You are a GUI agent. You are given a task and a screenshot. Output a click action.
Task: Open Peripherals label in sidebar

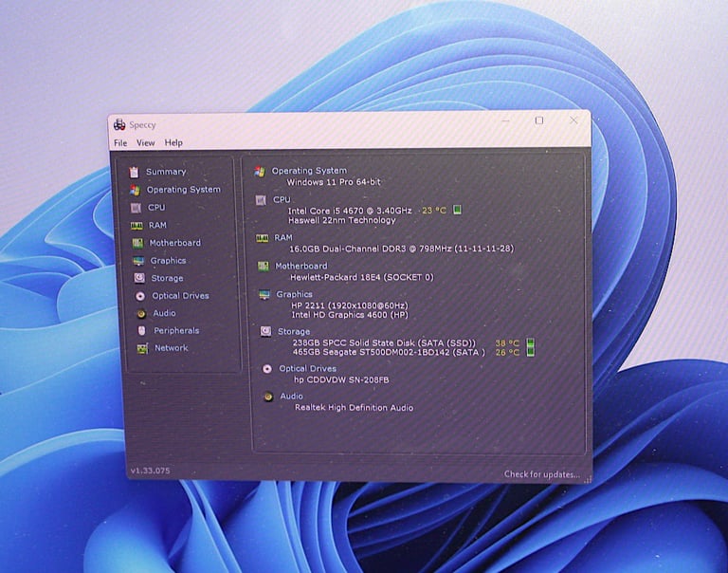(x=176, y=330)
